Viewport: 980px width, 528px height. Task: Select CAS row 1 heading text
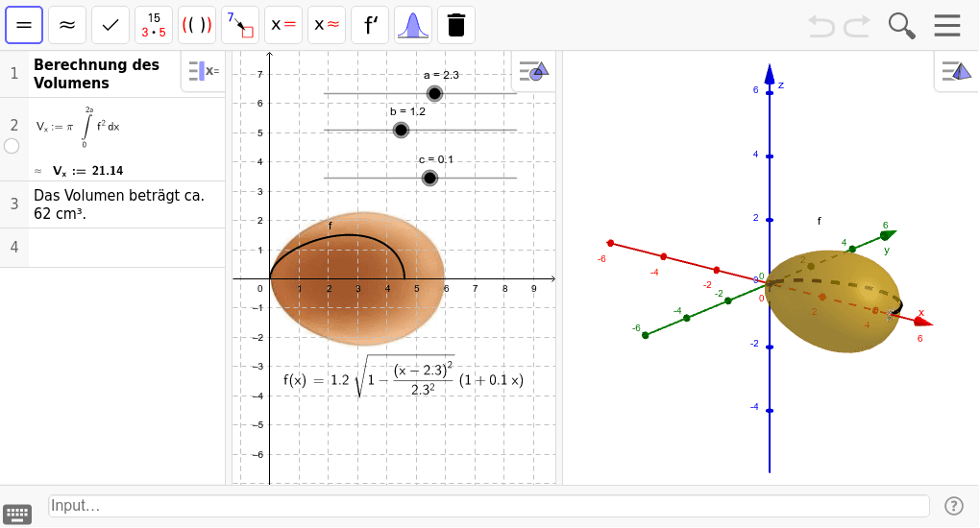coord(96,74)
